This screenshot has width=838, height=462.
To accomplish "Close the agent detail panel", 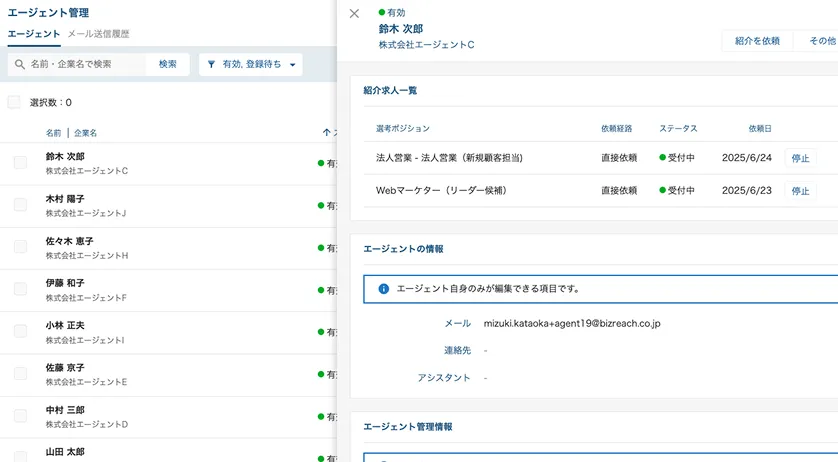I will click(x=354, y=13).
